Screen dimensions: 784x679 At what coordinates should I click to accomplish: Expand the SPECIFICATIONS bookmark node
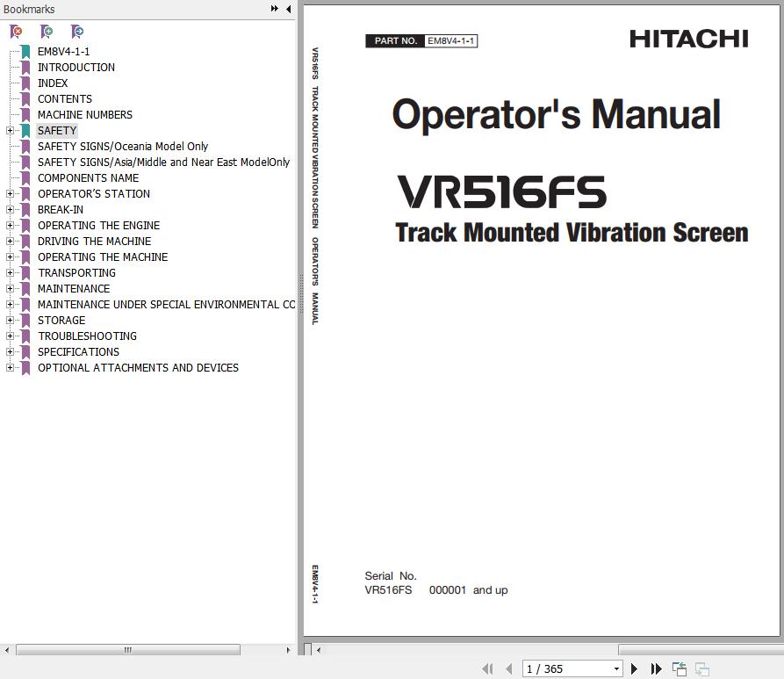(10, 351)
